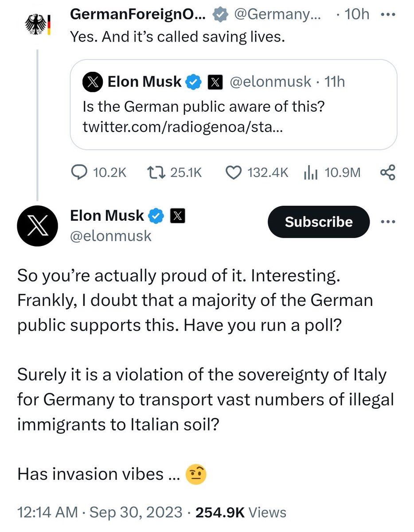Tap the share icon on German Foreign Office tweet
Image resolution: width=414 pixels, height=532 pixels.
tap(387, 173)
